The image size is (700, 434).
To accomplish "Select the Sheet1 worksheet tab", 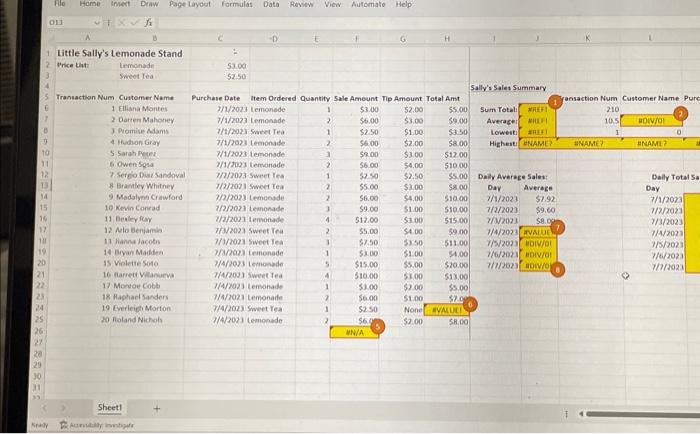I will pyautogui.click(x=109, y=407).
